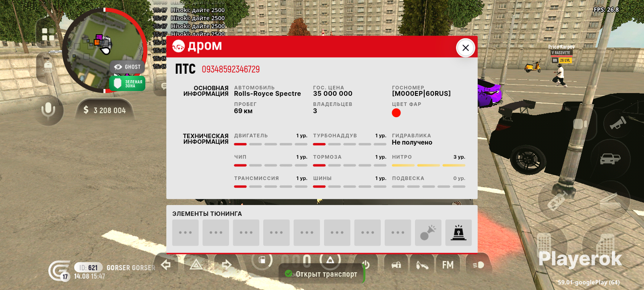
Task: Toggle the car door lock
Action: [396, 265]
